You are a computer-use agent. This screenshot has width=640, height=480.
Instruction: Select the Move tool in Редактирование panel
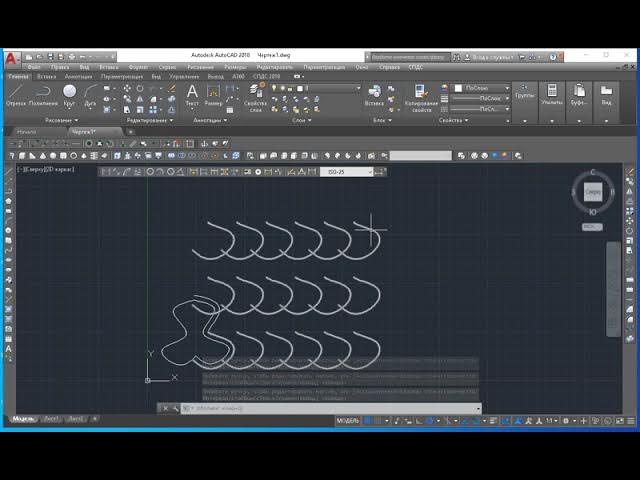[x=127, y=88]
